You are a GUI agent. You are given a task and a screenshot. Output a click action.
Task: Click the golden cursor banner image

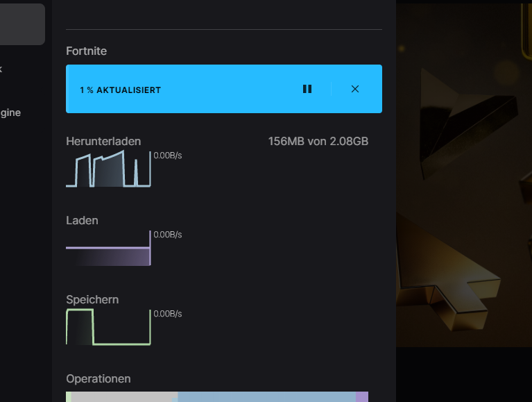pos(464,175)
